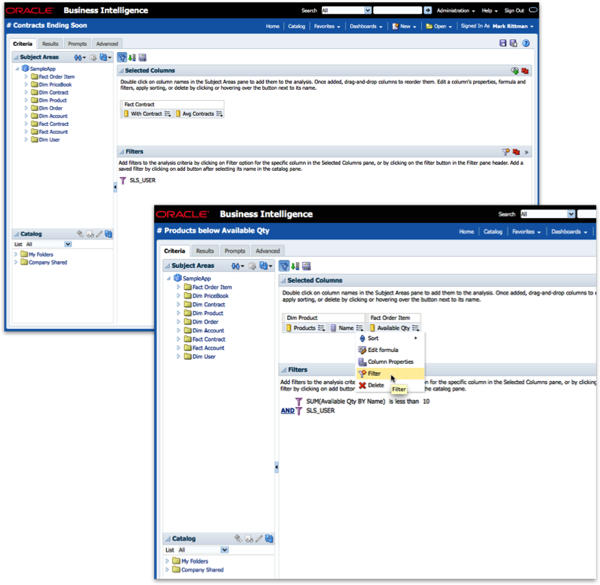This screenshot has width=600, height=585.
Task: Click selection steps icon in front window toolbar
Action: [307, 266]
